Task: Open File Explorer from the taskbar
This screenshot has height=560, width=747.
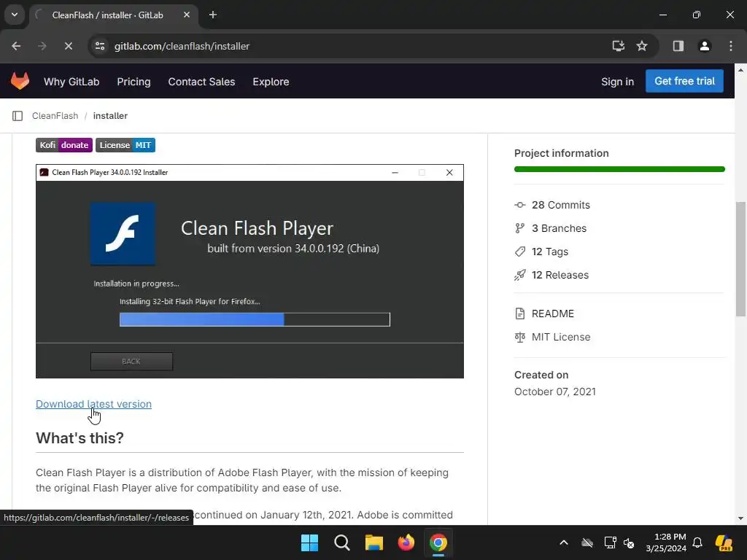Action: 374,542
